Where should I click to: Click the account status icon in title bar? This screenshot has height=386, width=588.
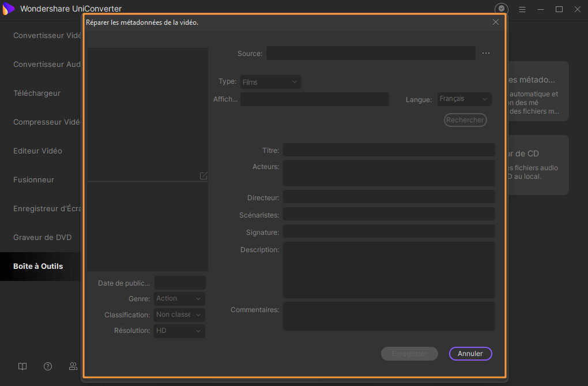click(502, 9)
